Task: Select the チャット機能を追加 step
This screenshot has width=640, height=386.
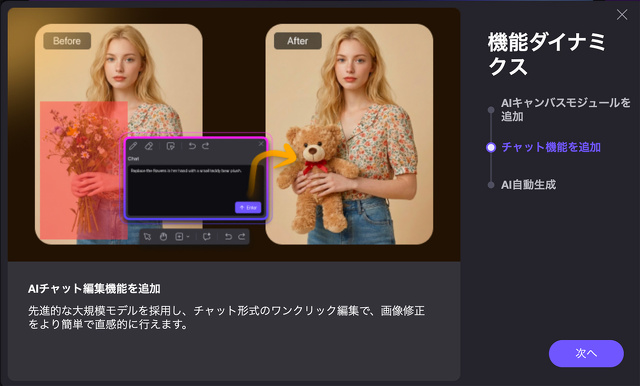Action: coord(551,147)
